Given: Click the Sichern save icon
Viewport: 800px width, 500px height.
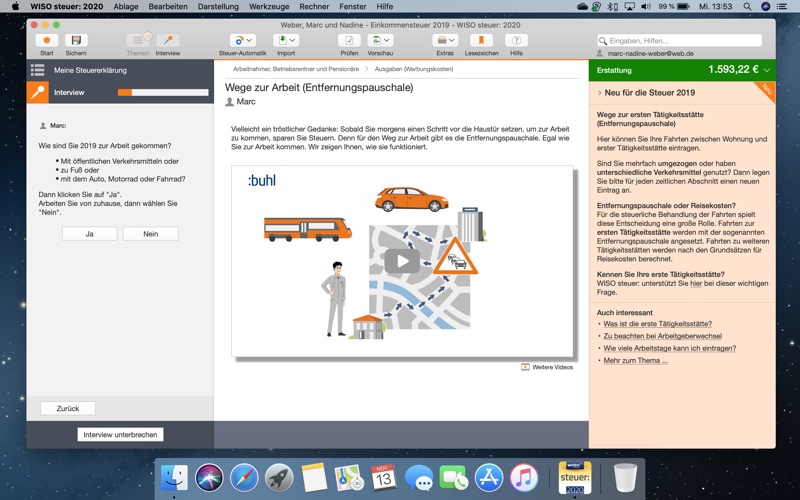Looking at the screenshot, I should pos(76,40).
